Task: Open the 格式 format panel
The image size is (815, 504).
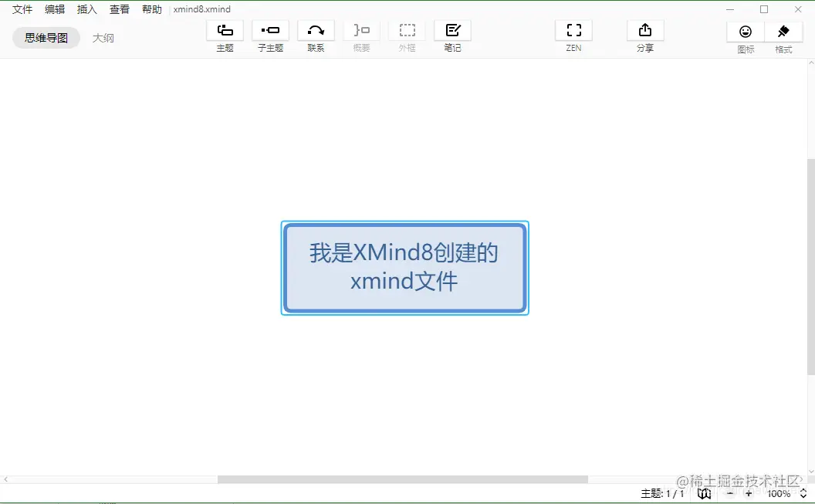Action: pyautogui.click(x=783, y=35)
